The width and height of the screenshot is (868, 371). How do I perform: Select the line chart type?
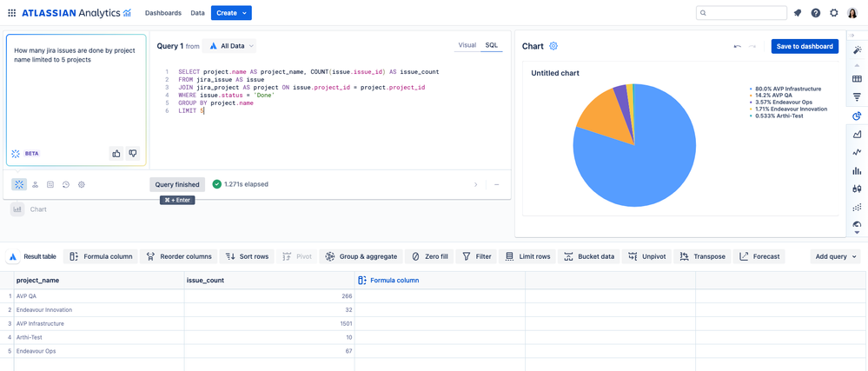tap(857, 152)
